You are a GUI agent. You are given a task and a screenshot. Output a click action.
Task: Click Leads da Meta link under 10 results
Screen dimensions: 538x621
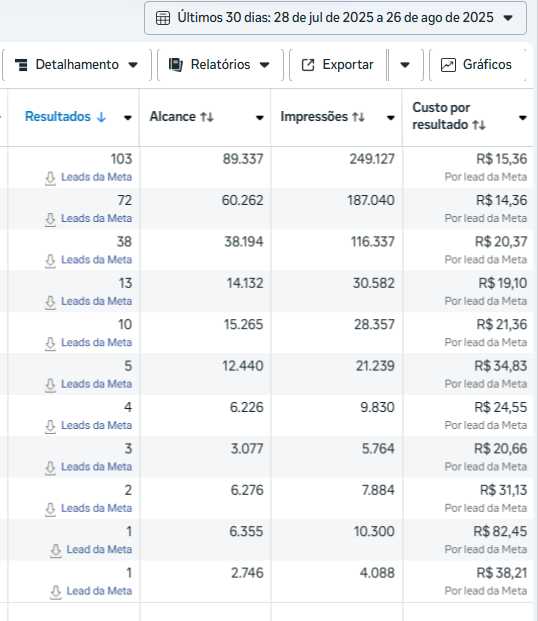pyautogui.click(x=96, y=343)
